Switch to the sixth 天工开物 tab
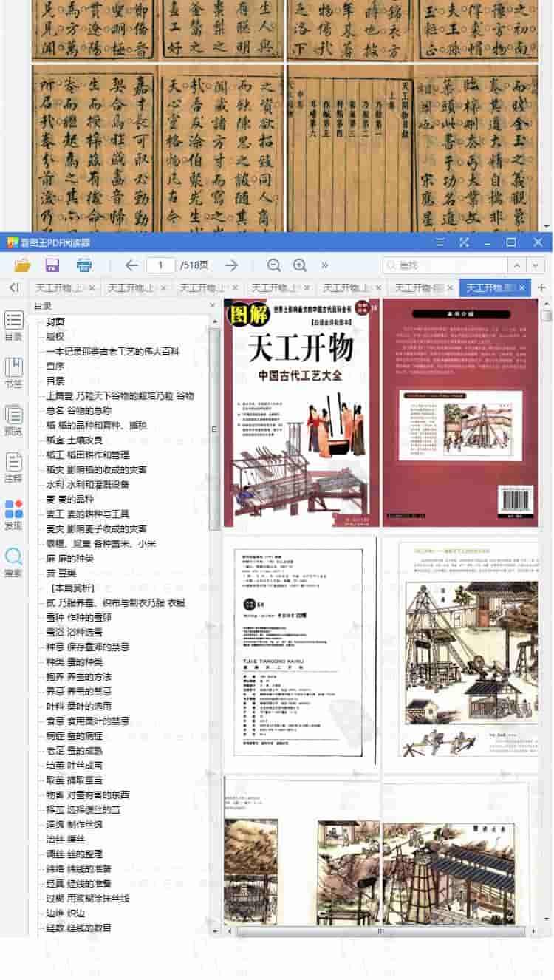This screenshot has width=554, height=980. 423,288
